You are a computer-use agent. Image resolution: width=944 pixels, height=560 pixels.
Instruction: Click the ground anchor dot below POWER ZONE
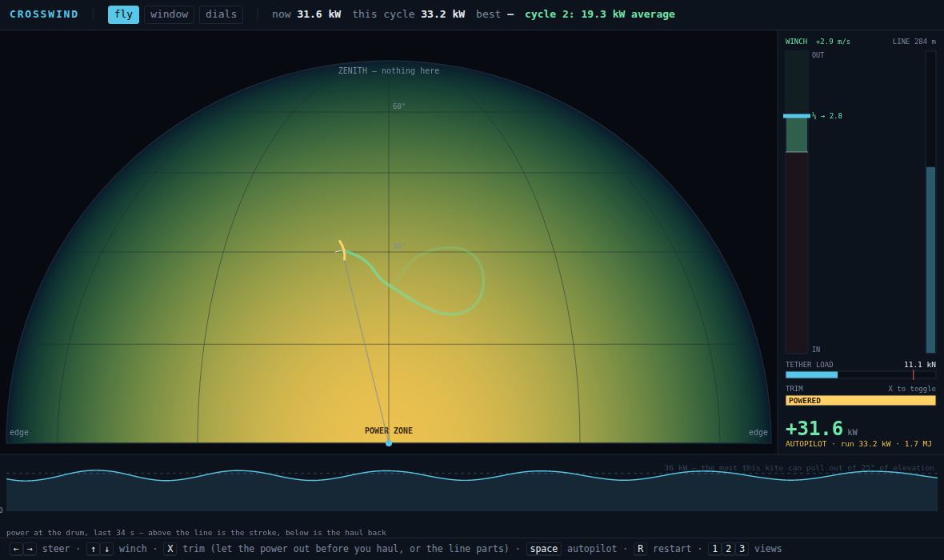pyautogui.click(x=389, y=443)
